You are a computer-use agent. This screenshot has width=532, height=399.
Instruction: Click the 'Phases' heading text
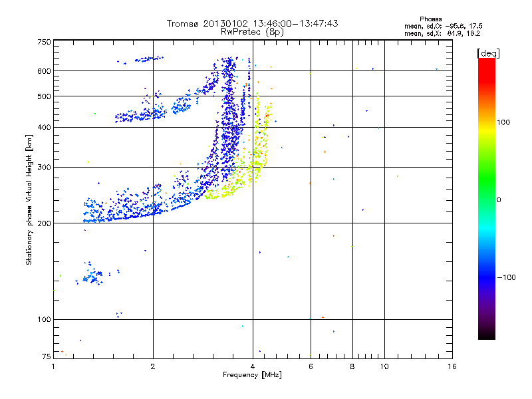pos(430,19)
